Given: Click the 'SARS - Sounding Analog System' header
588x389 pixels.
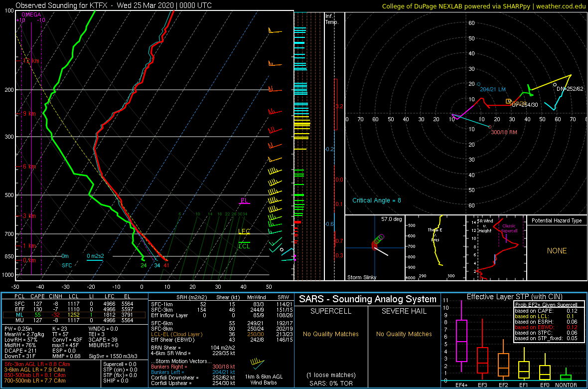Looking at the screenshot, I should click(x=368, y=299).
